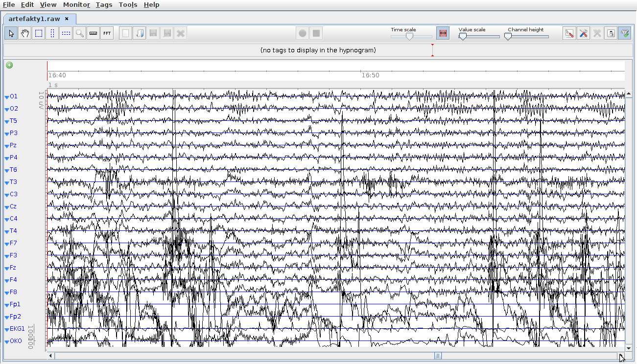Open the FFT analysis tool
Screen dimensions: 637x364
[x=107, y=33]
